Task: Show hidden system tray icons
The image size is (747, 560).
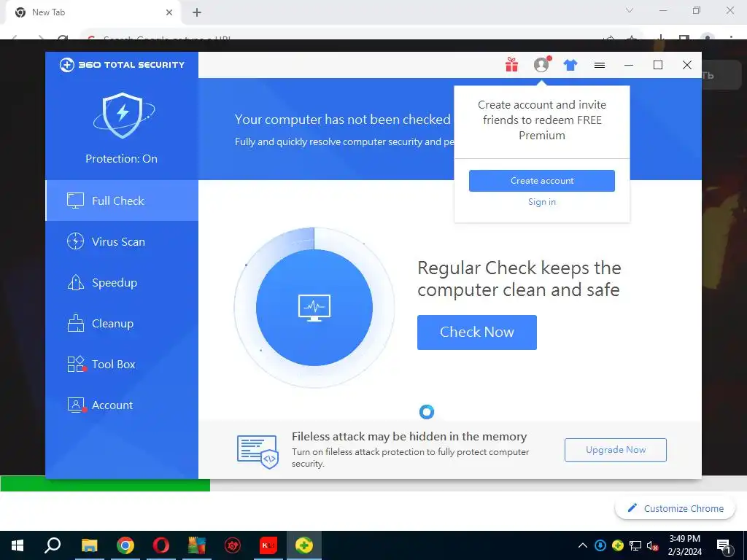Action: click(x=583, y=545)
